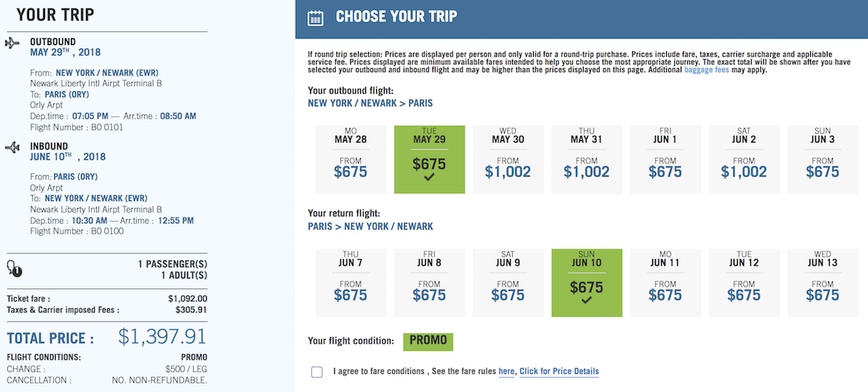Pick the Sat Jun 9 return fare
This screenshot has width=868, height=392.
point(508,284)
